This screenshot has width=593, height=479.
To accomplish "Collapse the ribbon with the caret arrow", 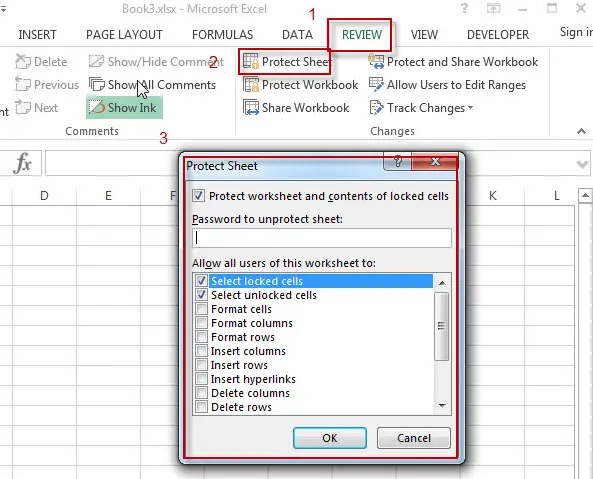I will pos(581,131).
